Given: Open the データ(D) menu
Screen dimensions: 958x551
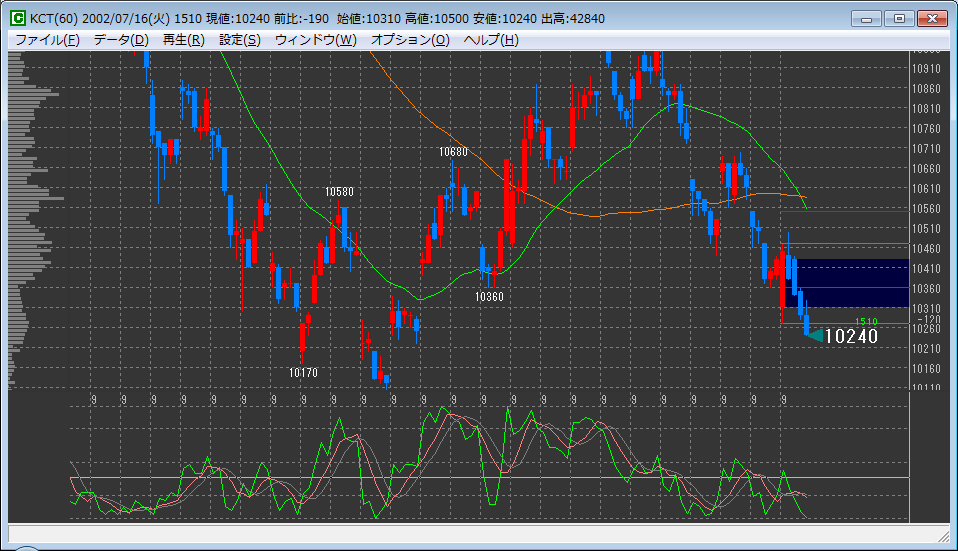Looking at the screenshot, I should (x=121, y=40).
